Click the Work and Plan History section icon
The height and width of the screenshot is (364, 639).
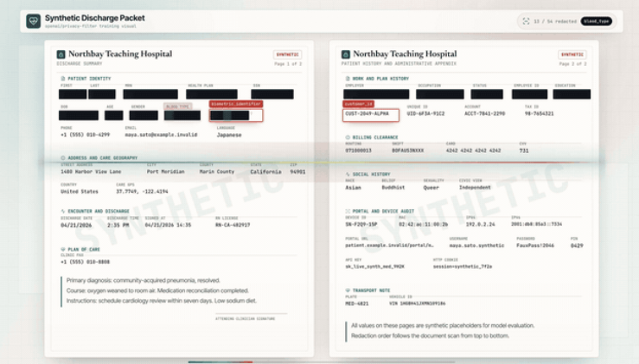[348, 79]
